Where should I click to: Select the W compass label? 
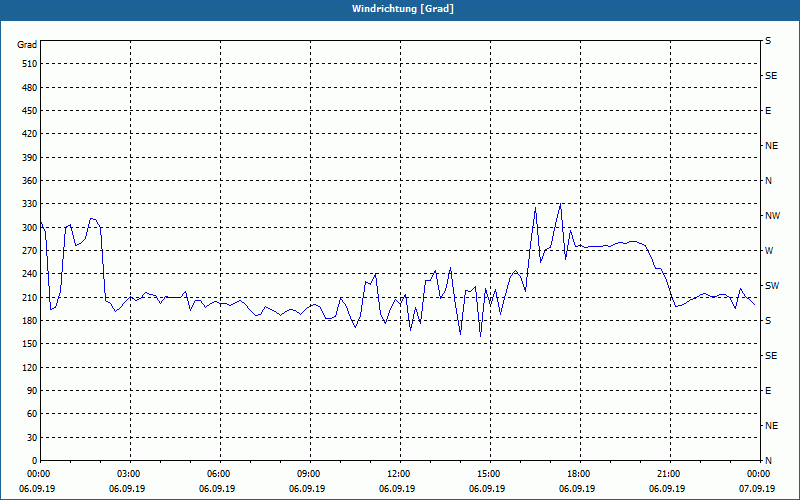tap(769, 251)
